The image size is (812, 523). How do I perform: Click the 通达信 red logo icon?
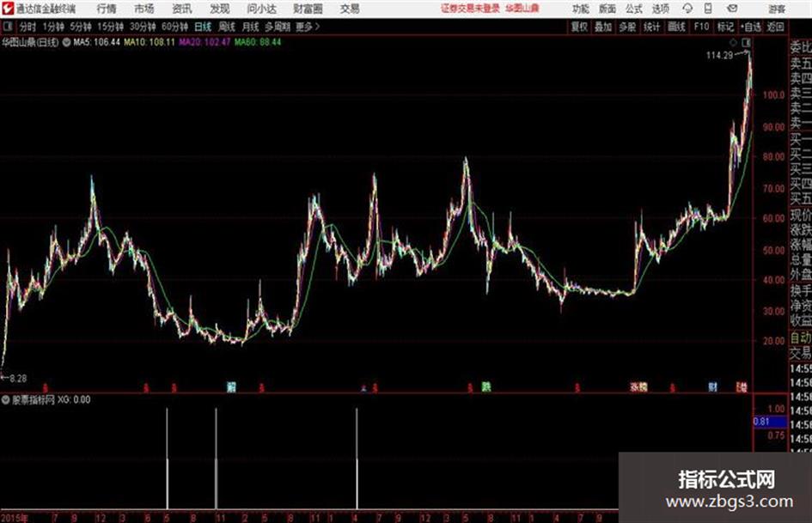[x=7, y=9]
